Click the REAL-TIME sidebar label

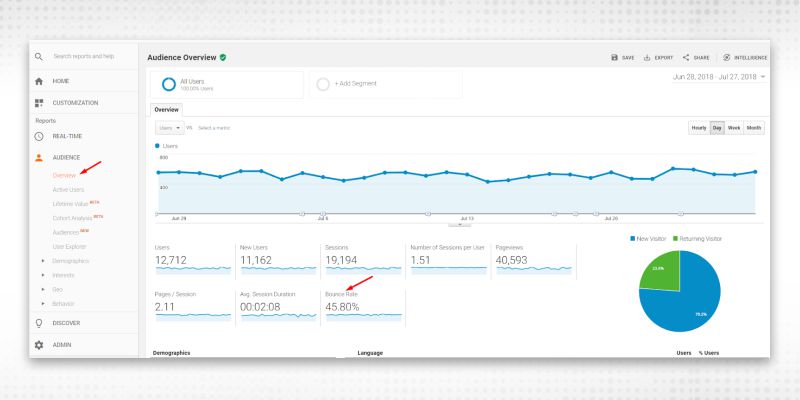coord(67,136)
